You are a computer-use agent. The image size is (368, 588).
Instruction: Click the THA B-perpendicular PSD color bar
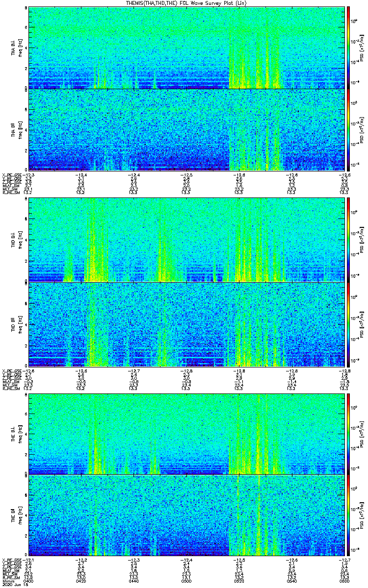point(348,48)
